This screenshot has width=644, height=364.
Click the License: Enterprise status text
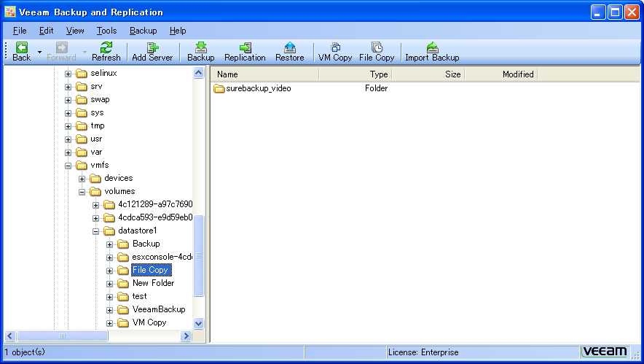pyautogui.click(x=423, y=352)
